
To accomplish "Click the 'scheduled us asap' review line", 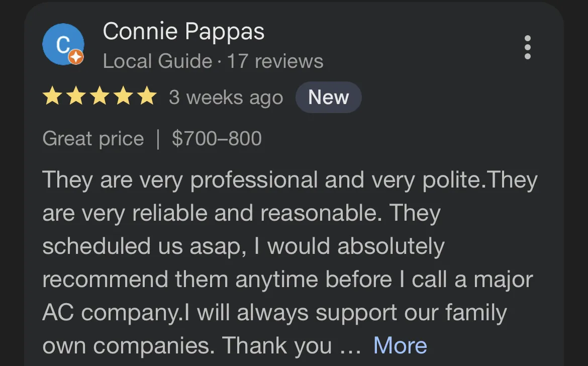I will tap(243, 246).
